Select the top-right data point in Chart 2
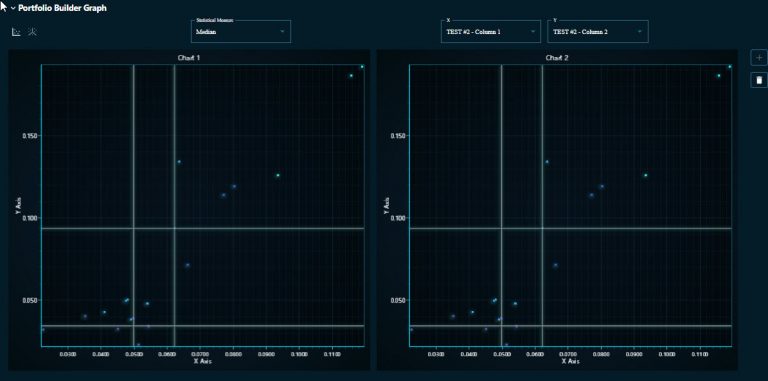This screenshot has width=768, height=381. (730, 67)
